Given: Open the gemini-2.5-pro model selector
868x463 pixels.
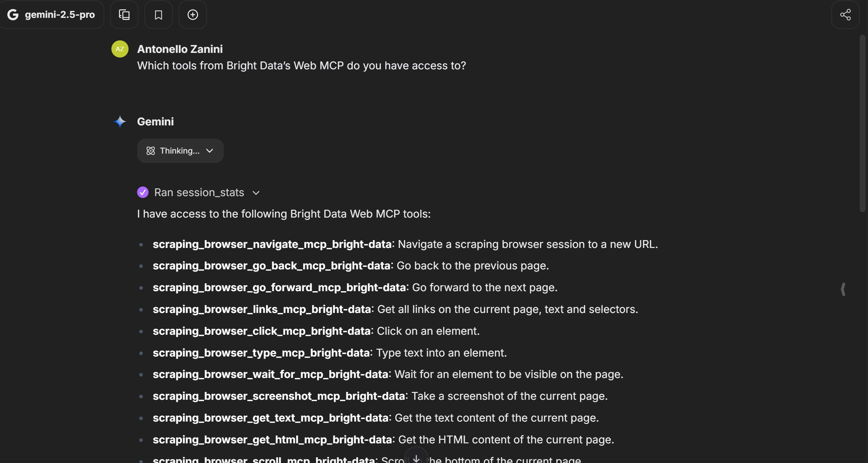Looking at the screenshot, I should pyautogui.click(x=60, y=15).
